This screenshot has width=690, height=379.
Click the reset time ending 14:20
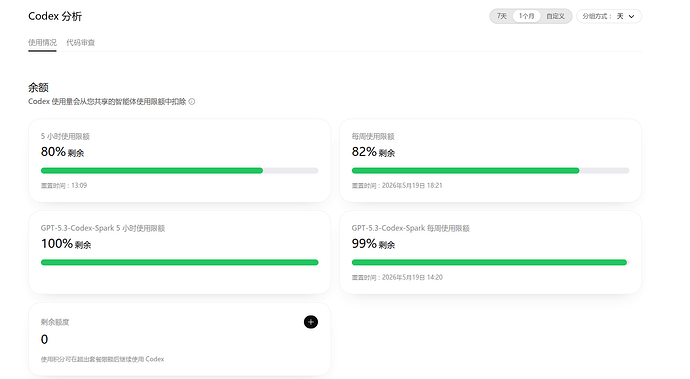397,277
